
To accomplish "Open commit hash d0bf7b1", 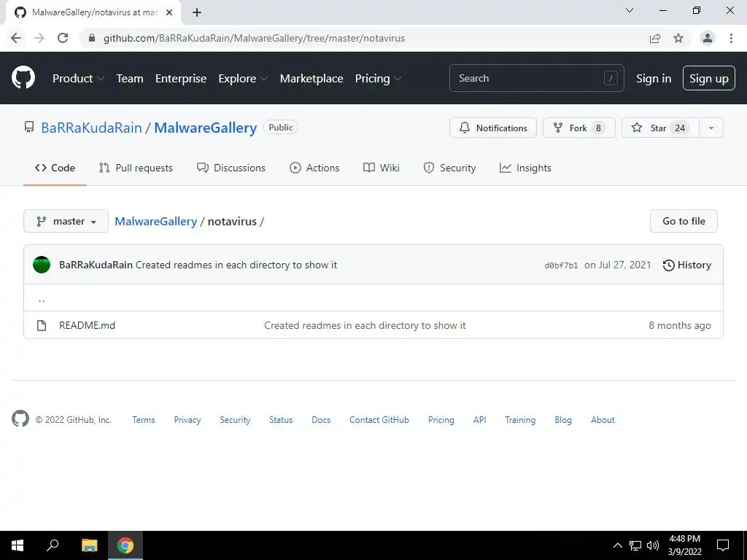I will pos(561,265).
